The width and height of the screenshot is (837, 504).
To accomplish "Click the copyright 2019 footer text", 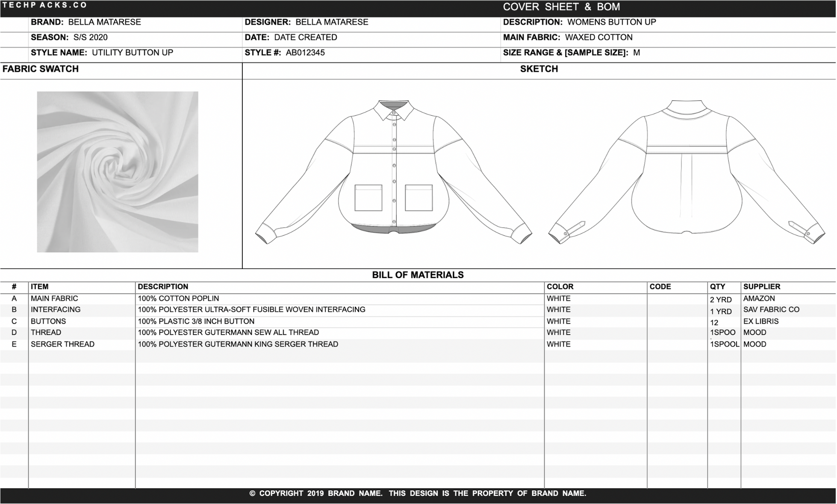I will click(418, 494).
